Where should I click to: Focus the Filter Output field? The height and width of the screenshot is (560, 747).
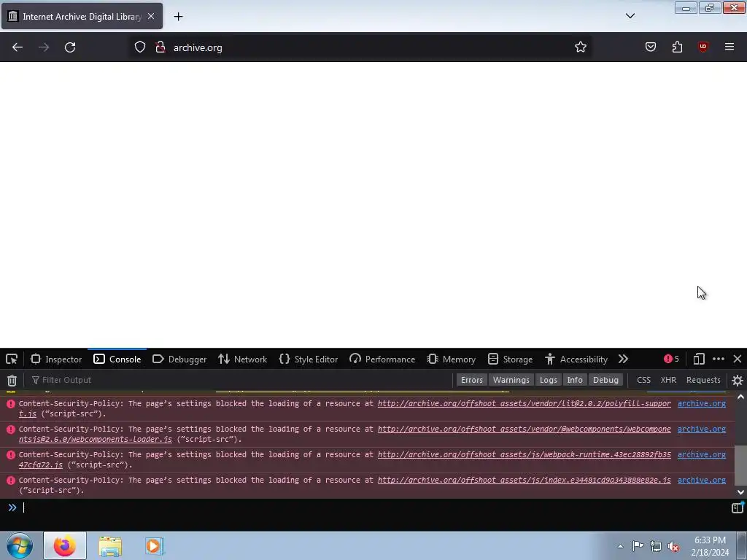(241, 380)
